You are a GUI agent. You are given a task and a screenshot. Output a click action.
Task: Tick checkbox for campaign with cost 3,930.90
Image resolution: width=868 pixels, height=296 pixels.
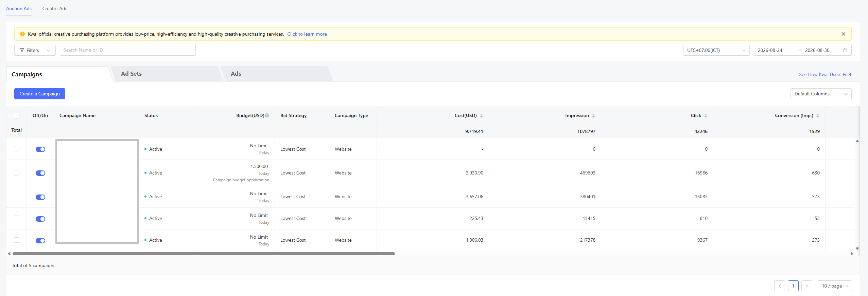point(17,173)
